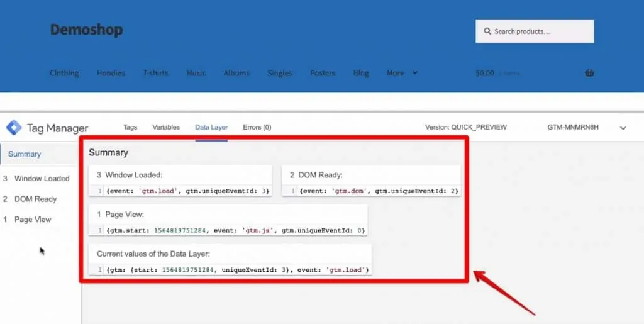Click the Summary heading in the panel
Viewport: 644px width, 324px height.
(108, 152)
